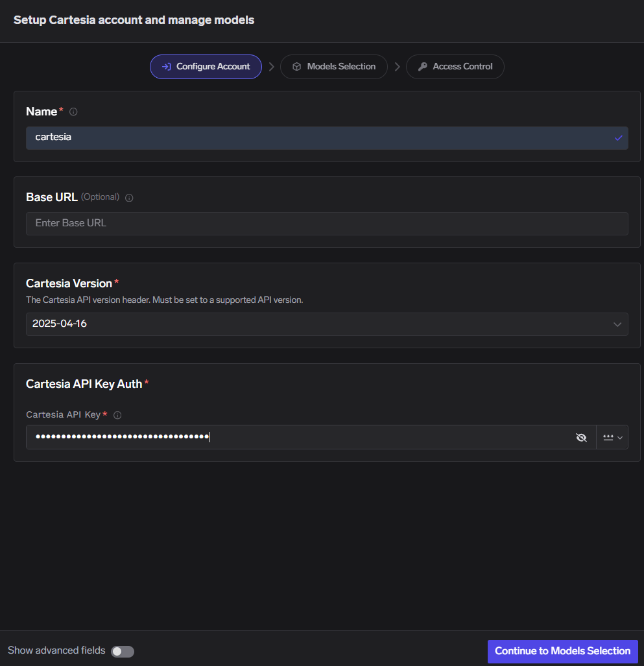Click the heading Setup Cartesia account and manage models

(x=134, y=20)
